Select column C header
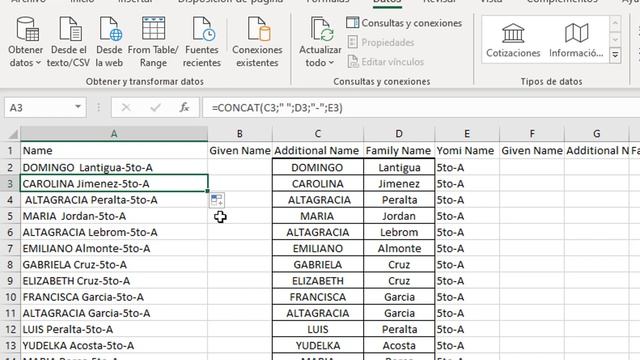Image resolution: width=640 pixels, height=360 pixels. tap(318, 134)
